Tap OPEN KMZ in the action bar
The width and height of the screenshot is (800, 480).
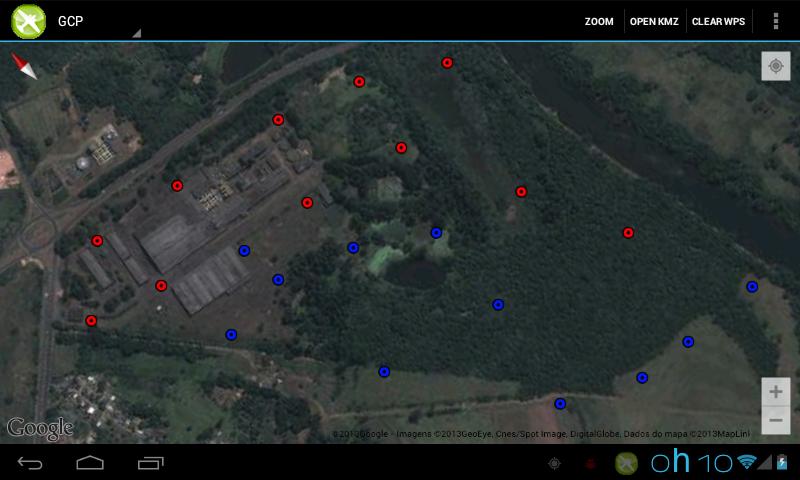click(x=654, y=21)
